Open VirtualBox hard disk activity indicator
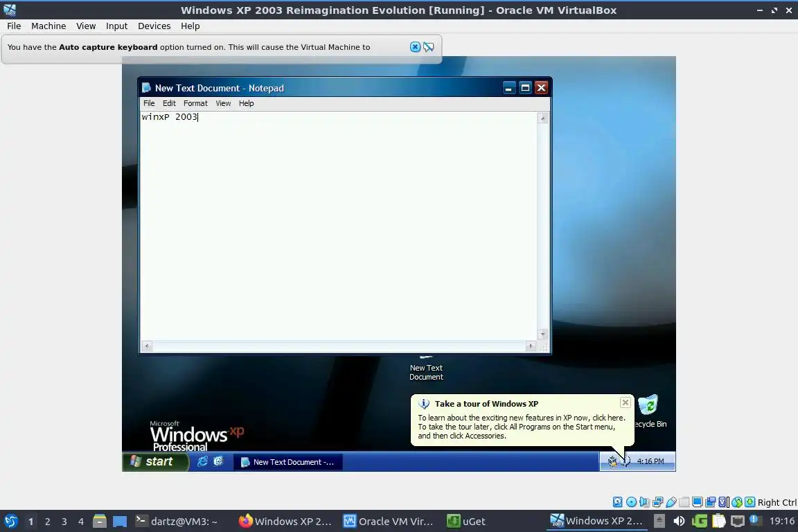Image resolution: width=798 pixels, height=532 pixels. click(x=617, y=502)
